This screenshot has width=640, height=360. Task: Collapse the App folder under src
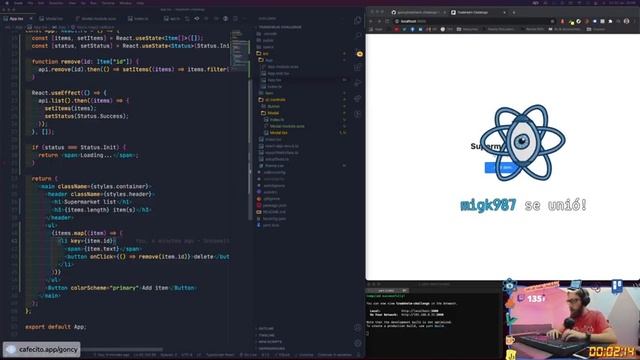tap(266, 60)
